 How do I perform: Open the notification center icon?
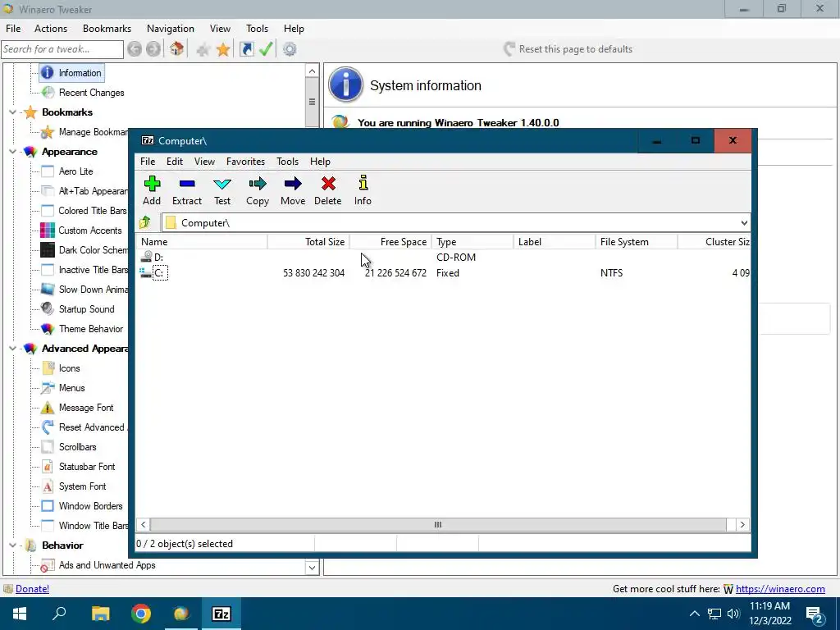tap(815, 614)
